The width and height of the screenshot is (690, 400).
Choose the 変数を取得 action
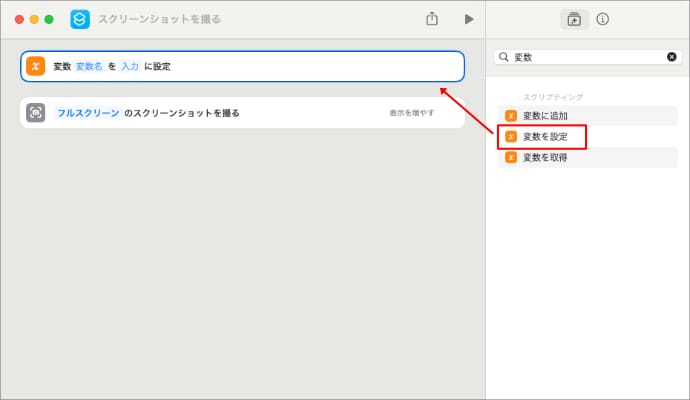(x=545, y=157)
